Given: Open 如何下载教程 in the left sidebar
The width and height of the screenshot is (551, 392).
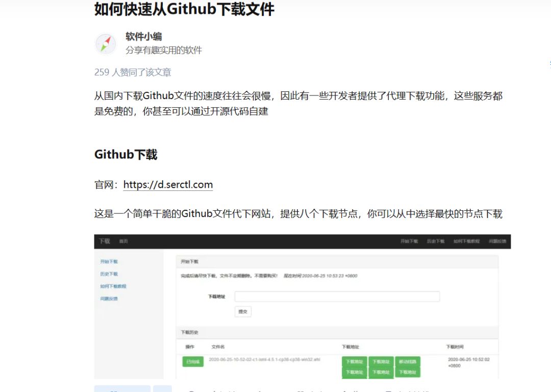Looking at the screenshot, I should (113, 286).
